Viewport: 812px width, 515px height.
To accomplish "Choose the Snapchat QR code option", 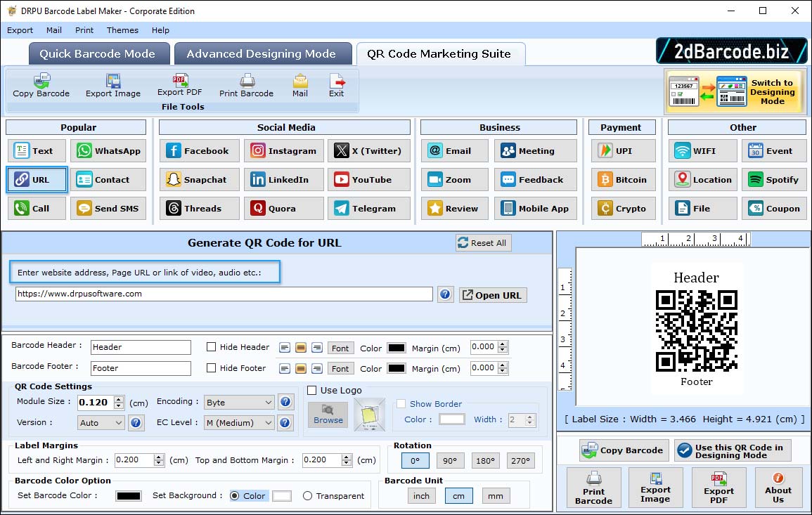I will click(200, 180).
